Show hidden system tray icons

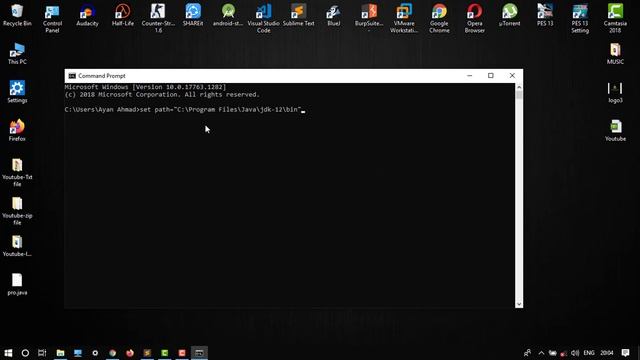pos(541,353)
